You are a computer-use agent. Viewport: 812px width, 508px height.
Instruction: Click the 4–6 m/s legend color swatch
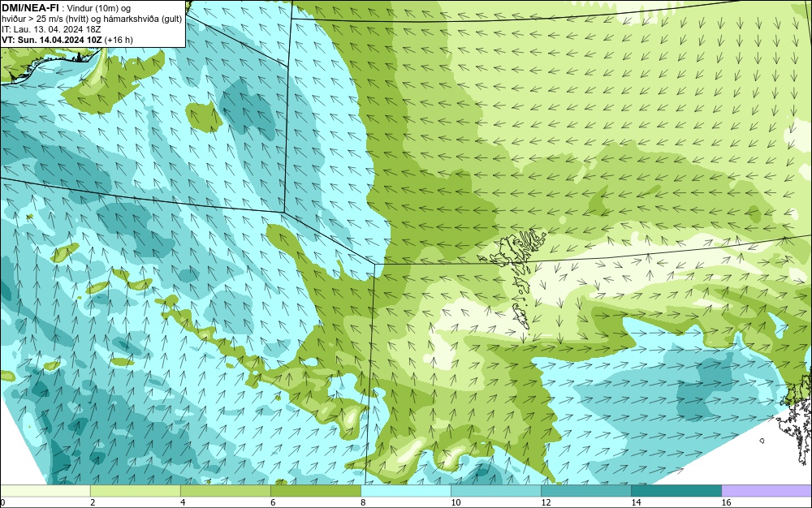[225, 490]
